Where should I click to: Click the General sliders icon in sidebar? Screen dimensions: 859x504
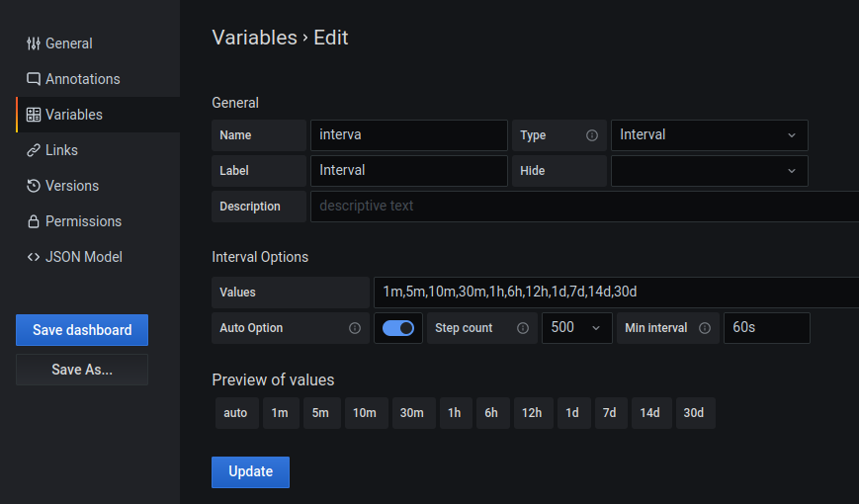click(34, 43)
